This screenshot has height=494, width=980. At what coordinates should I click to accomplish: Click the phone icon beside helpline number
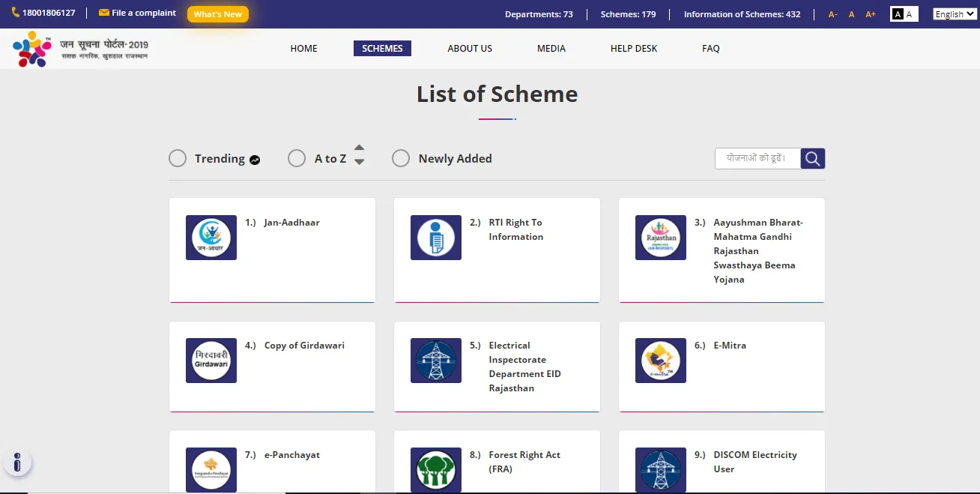tap(15, 13)
